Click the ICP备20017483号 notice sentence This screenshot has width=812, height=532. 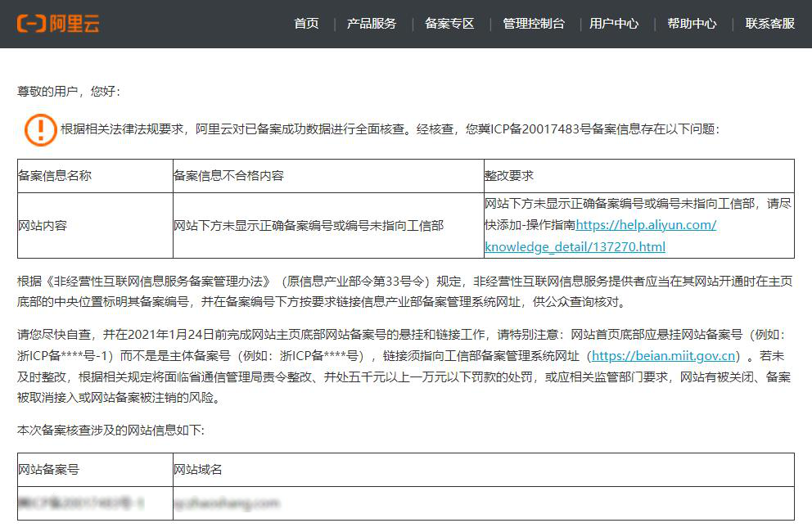pyautogui.click(x=390, y=129)
